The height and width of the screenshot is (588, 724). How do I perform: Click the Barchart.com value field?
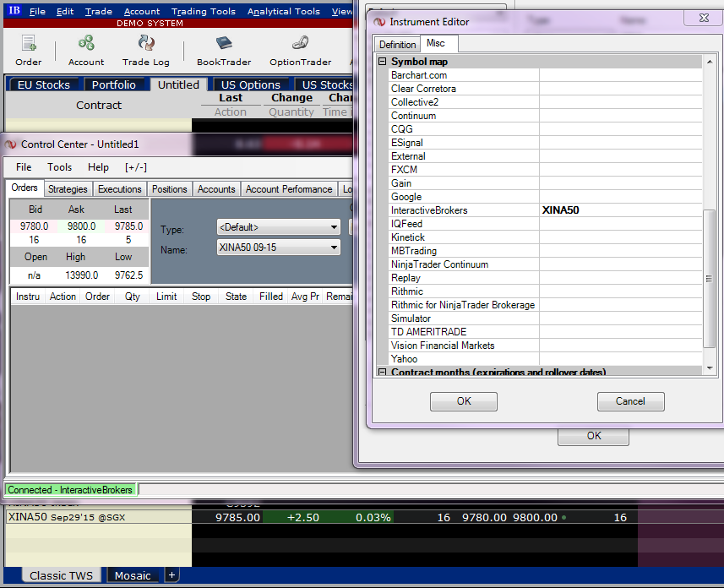click(x=620, y=75)
